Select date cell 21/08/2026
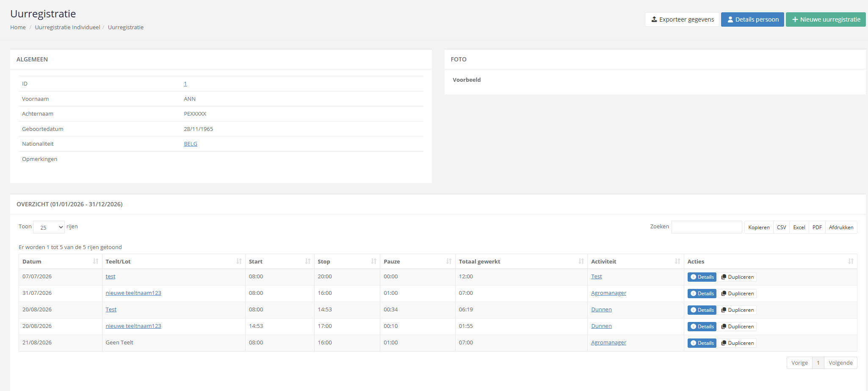This screenshot has height=391, width=868. click(37, 343)
